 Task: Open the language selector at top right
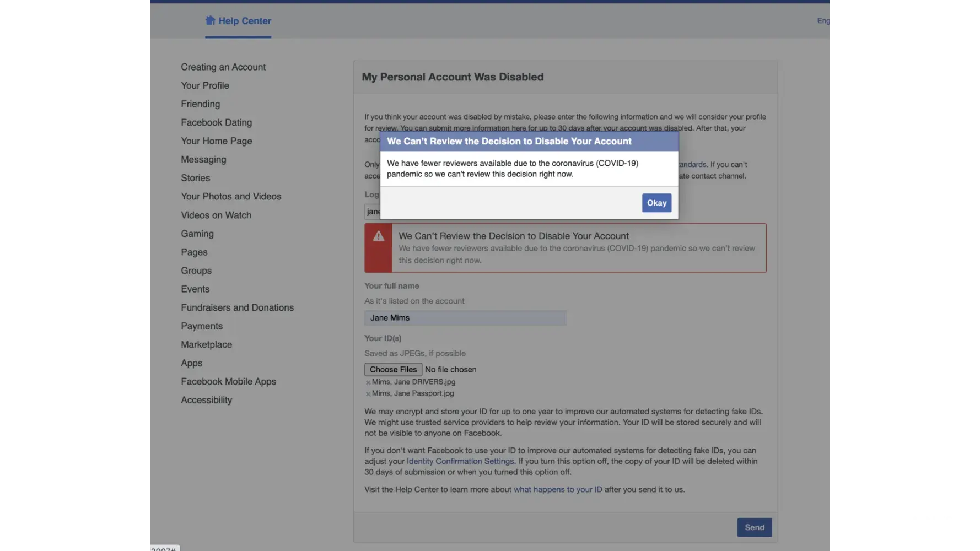823,20
